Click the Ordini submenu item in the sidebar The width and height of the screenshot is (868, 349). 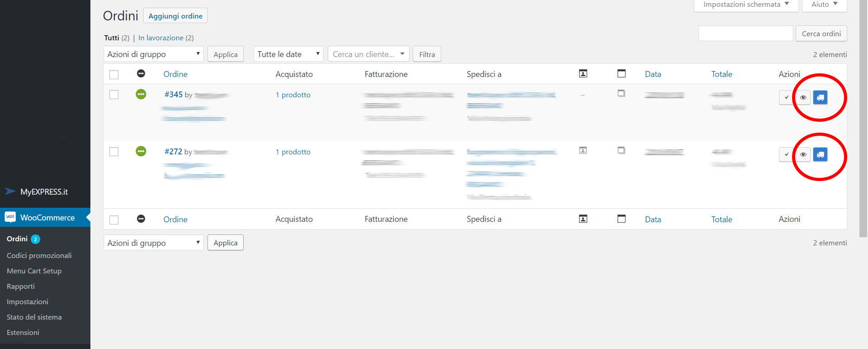pos(17,239)
